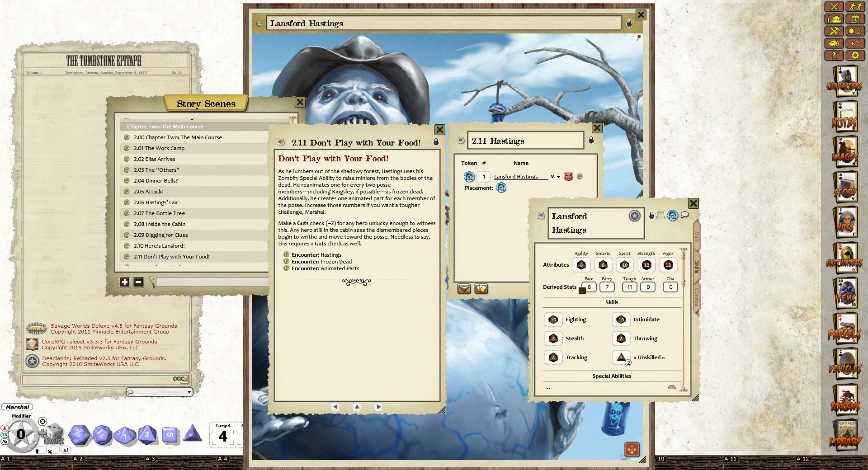This screenshot has height=470, width=868.
Task: Switch to the Combat tab
Action: click(x=697, y=297)
